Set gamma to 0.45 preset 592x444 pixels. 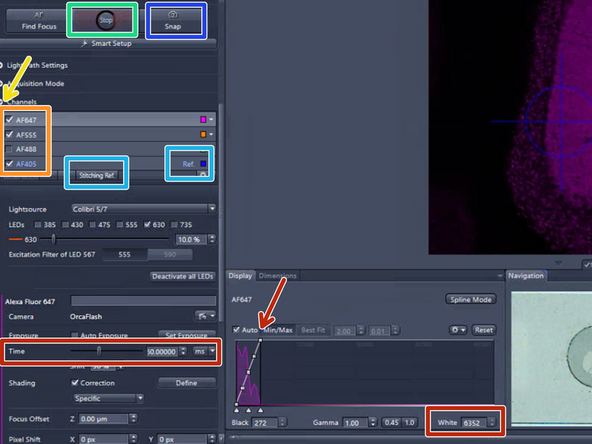(x=391, y=422)
